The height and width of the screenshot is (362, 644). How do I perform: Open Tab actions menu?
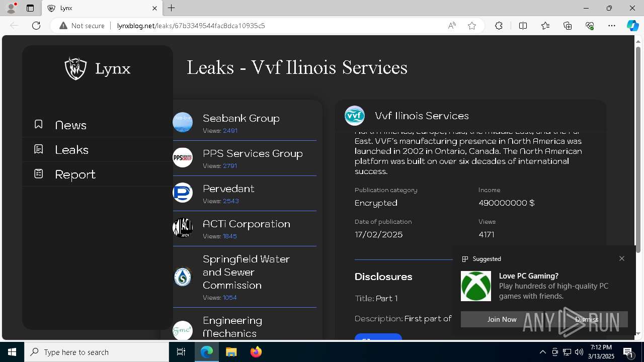[30, 8]
